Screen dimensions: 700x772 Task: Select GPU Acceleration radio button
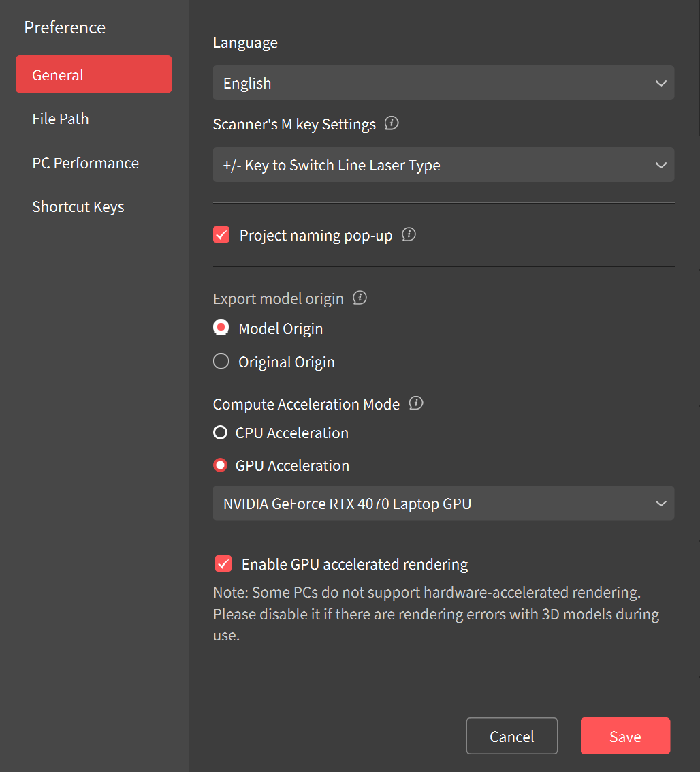[221, 466]
